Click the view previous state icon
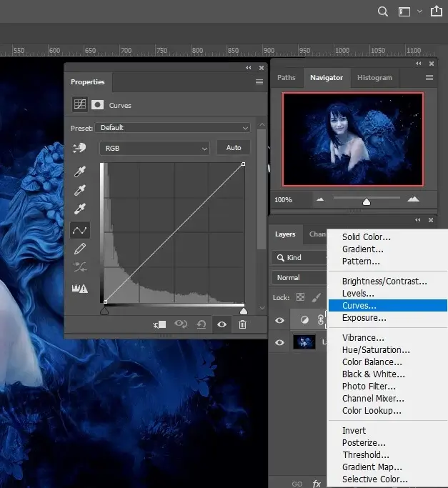Viewport: 448px width, 488px height. click(x=181, y=324)
